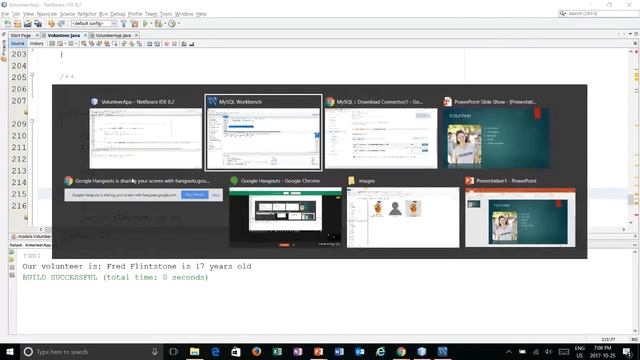The height and width of the screenshot is (360, 640).
Task: Click the Find Next Occurrence icon
Action: (x=99, y=44)
